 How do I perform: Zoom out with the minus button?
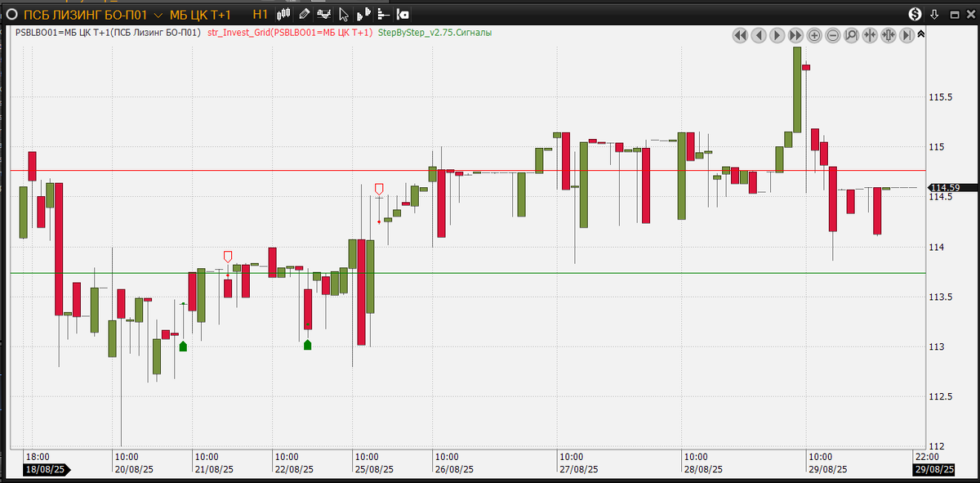[x=833, y=35]
